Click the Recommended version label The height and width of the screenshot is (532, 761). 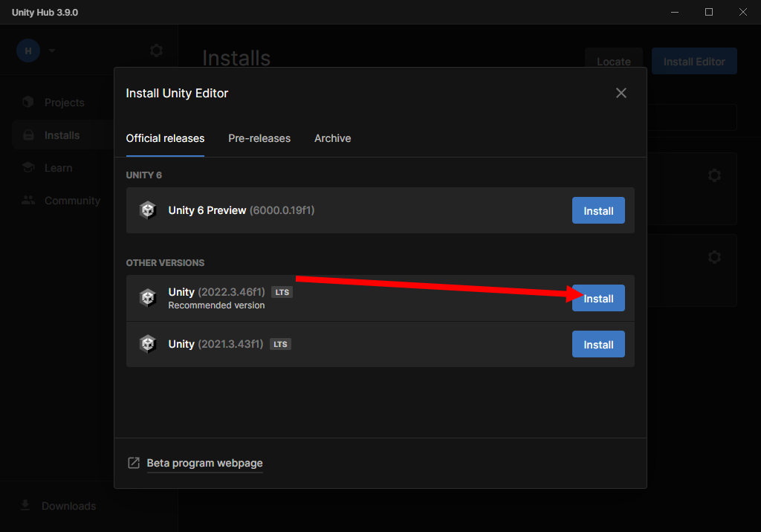pos(216,305)
